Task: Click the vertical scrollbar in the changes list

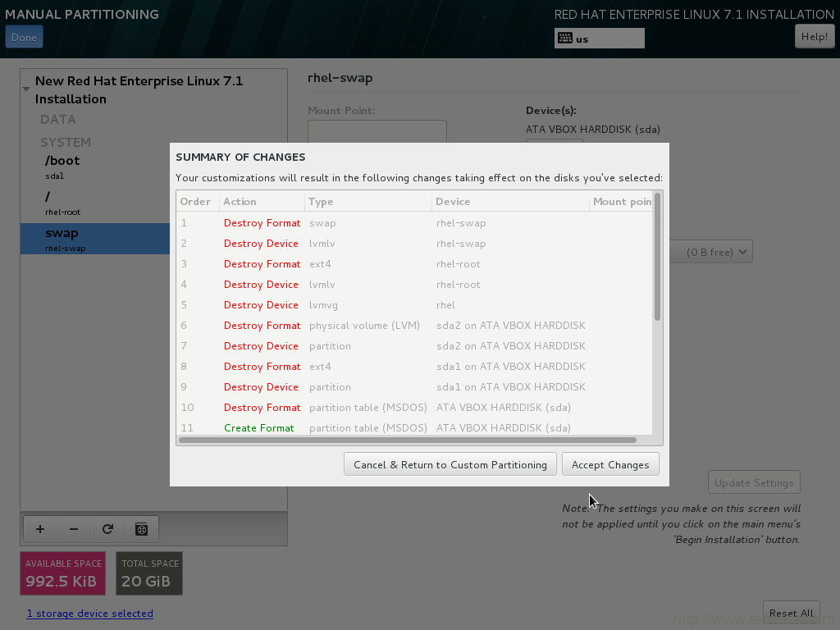Action: (657, 257)
